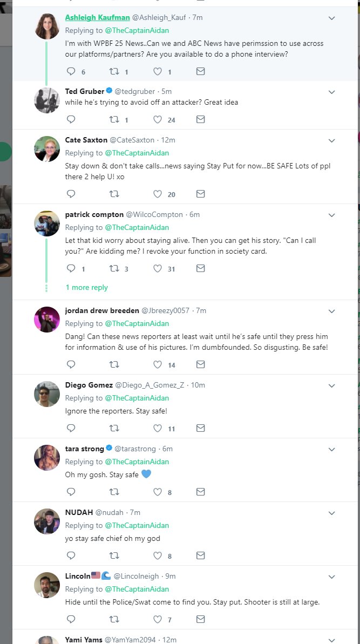Send patrick compton's tweet via direct message
The height and width of the screenshot is (644, 360).
[200, 268]
